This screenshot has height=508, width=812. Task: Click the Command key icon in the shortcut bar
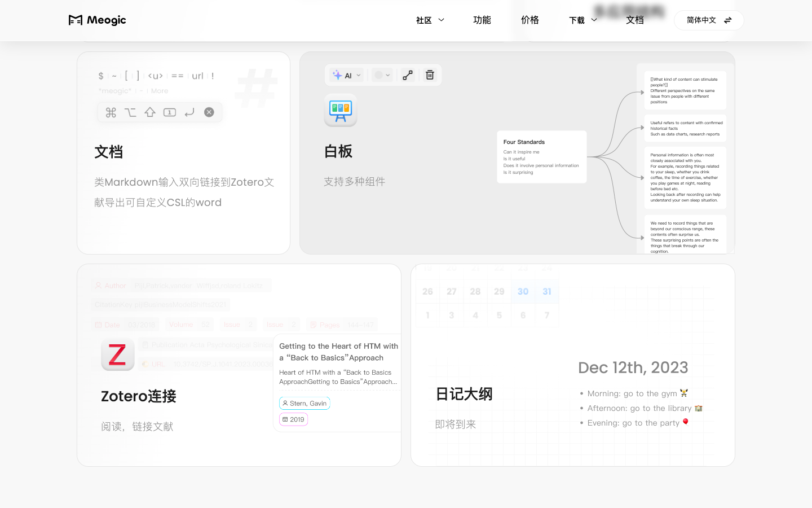coord(111,112)
